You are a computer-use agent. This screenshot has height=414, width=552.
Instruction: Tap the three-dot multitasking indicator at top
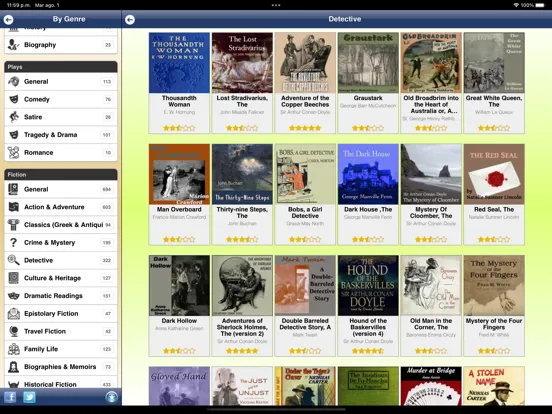(276, 5)
